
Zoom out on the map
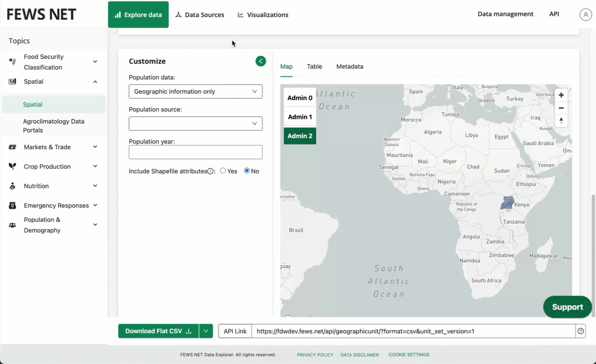click(561, 108)
